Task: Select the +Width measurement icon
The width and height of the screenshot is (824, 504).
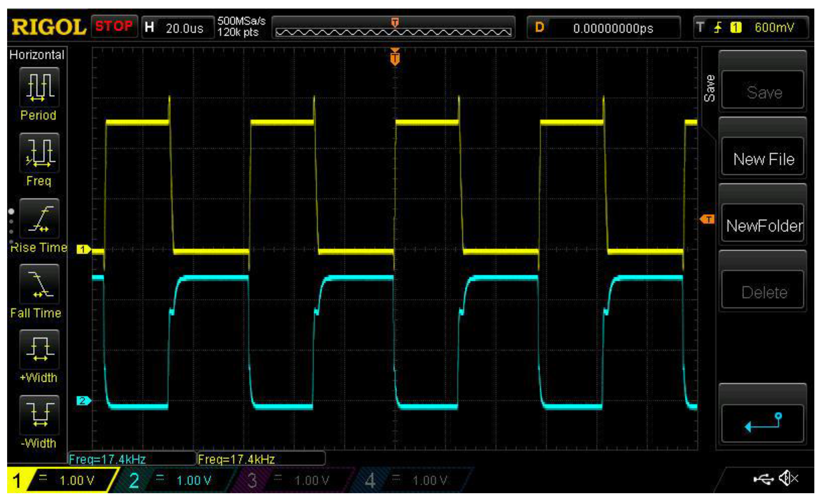Action: point(40,349)
